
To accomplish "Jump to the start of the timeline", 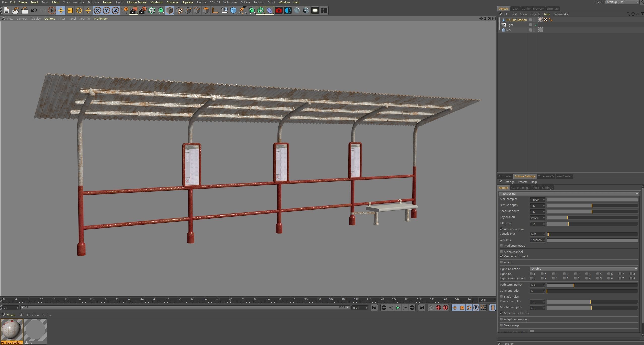I will (x=374, y=308).
